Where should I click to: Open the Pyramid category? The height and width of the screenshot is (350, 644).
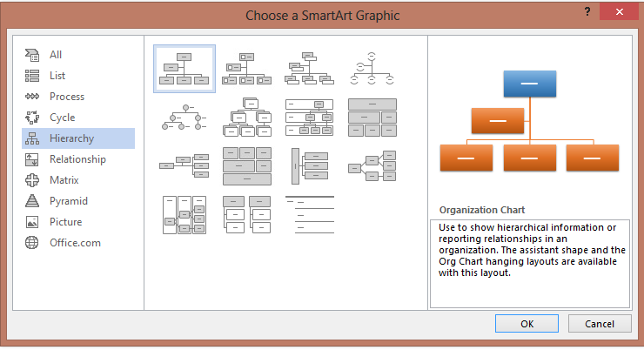68,201
